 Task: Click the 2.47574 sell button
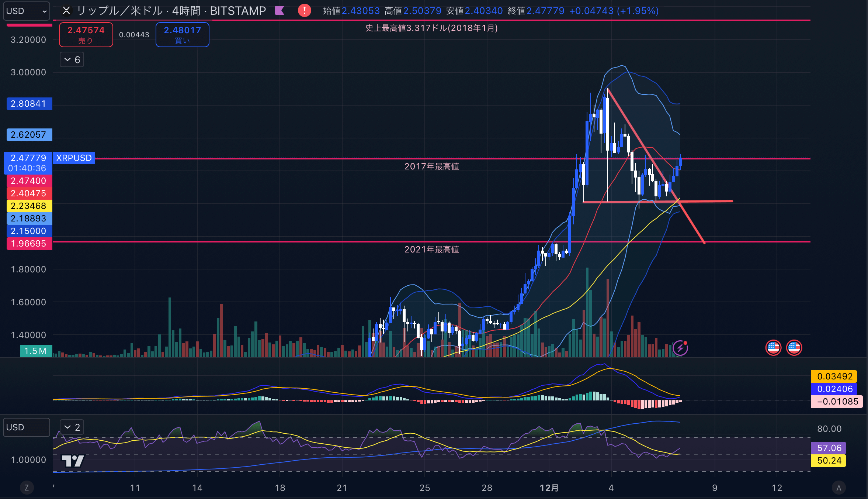pyautogui.click(x=86, y=35)
